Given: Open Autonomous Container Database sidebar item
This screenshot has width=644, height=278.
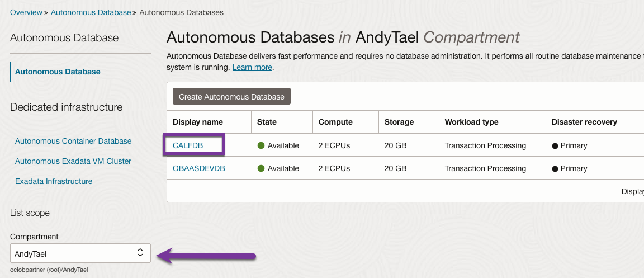Looking at the screenshot, I should 73,141.
